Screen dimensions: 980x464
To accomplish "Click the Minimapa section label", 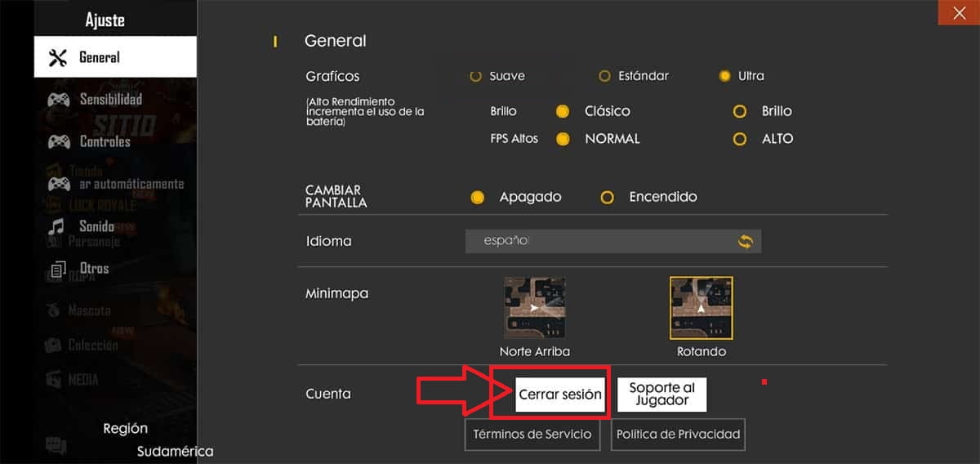I will [x=336, y=293].
